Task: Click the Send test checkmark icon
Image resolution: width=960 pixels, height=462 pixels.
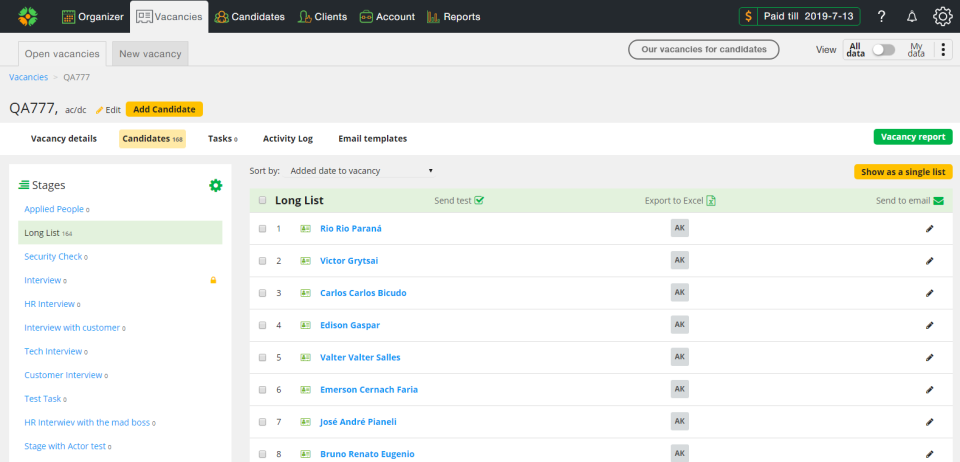Action: [479, 200]
